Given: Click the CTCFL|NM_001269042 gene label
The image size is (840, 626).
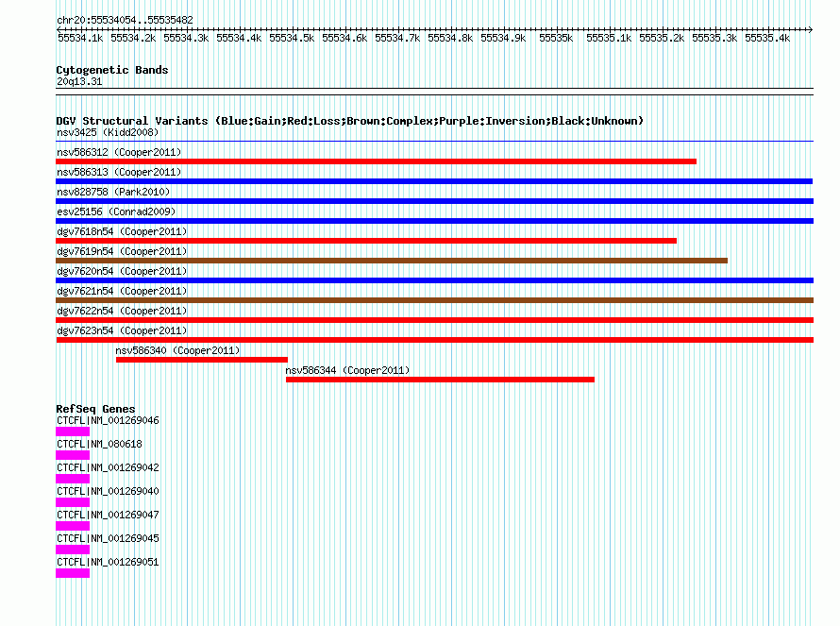Looking at the screenshot, I should pyautogui.click(x=108, y=468).
